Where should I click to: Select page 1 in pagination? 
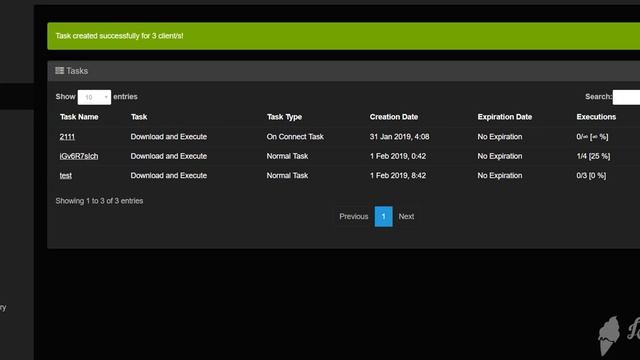(x=383, y=216)
